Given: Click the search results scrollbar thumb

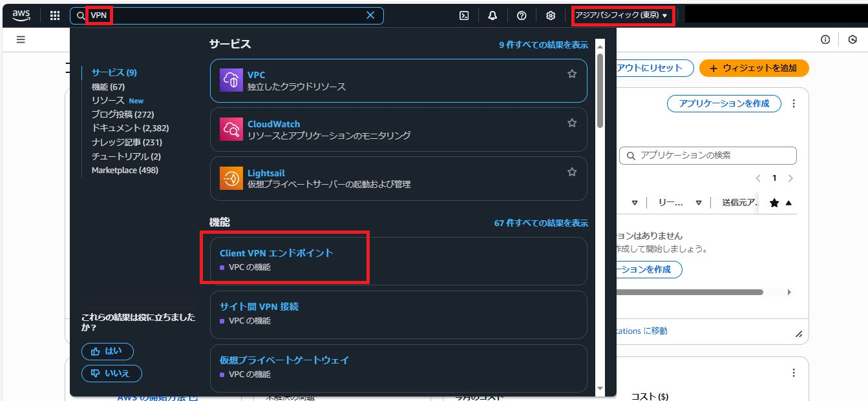Looking at the screenshot, I should click(x=600, y=90).
